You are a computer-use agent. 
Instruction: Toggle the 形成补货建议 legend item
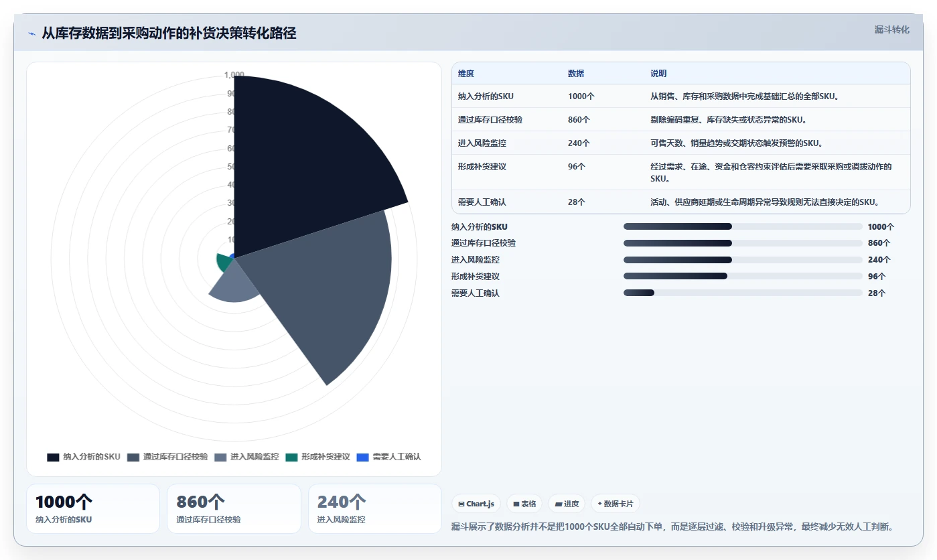pos(317,457)
